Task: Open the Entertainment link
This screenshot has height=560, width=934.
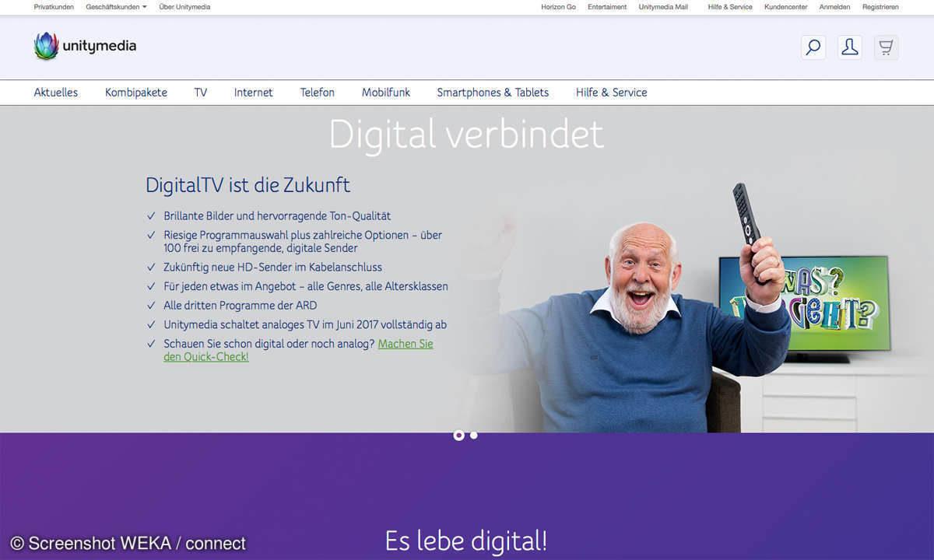Action: pyautogui.click(x=607, y=7)
